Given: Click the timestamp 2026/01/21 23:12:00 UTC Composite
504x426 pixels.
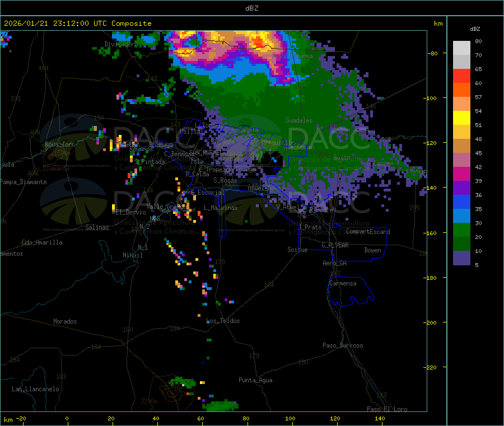Looking at the screenshot, I should point(77,24).
